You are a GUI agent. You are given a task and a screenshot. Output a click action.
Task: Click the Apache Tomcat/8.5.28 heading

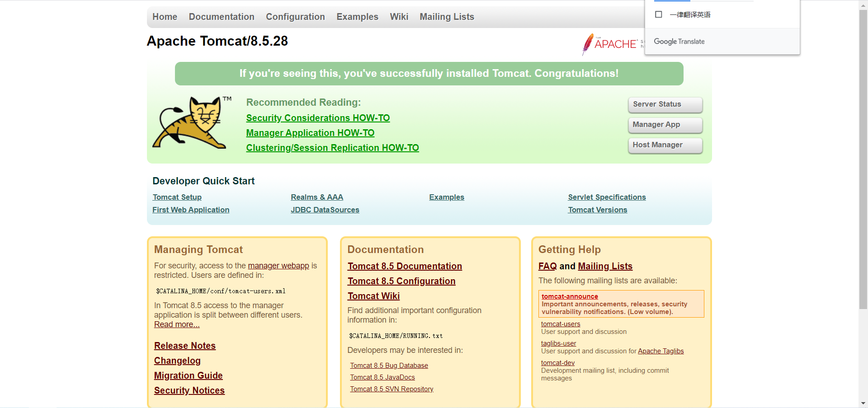click(x=217, y=41)
